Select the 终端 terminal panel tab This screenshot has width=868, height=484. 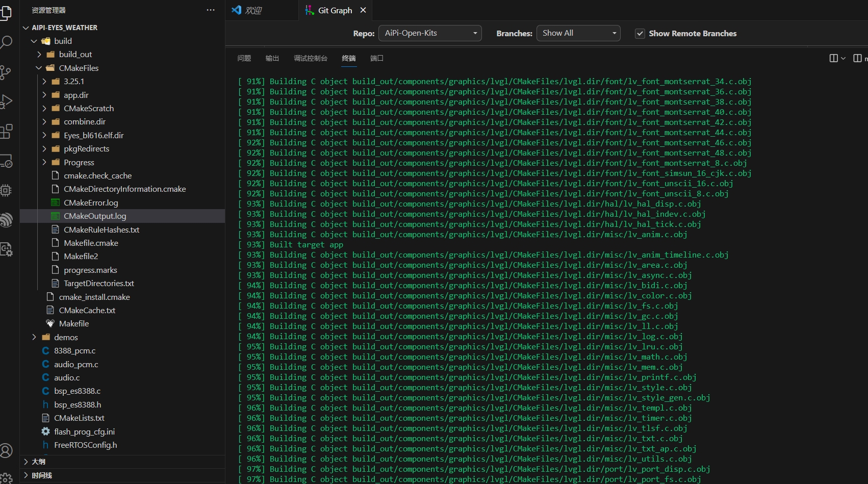349,58
